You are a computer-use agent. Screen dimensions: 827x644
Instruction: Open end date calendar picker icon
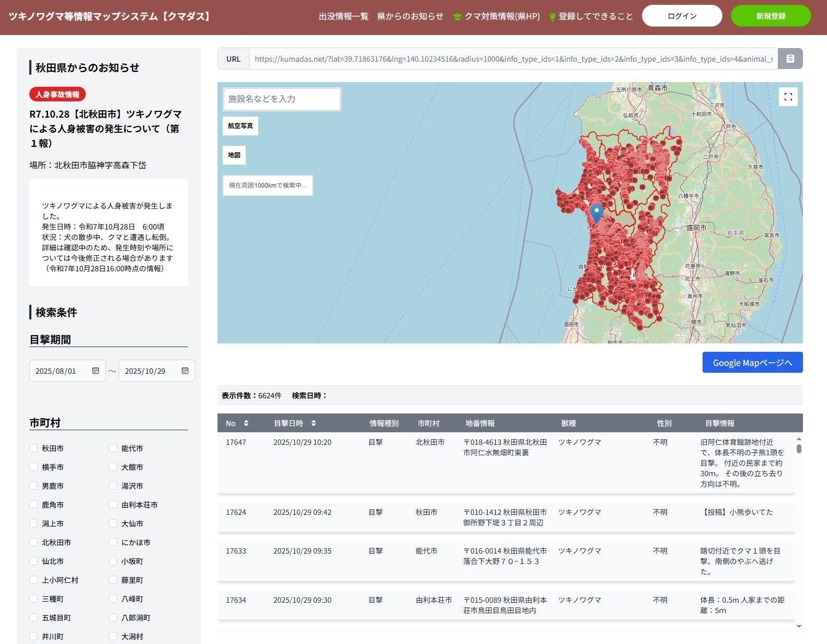185,371
